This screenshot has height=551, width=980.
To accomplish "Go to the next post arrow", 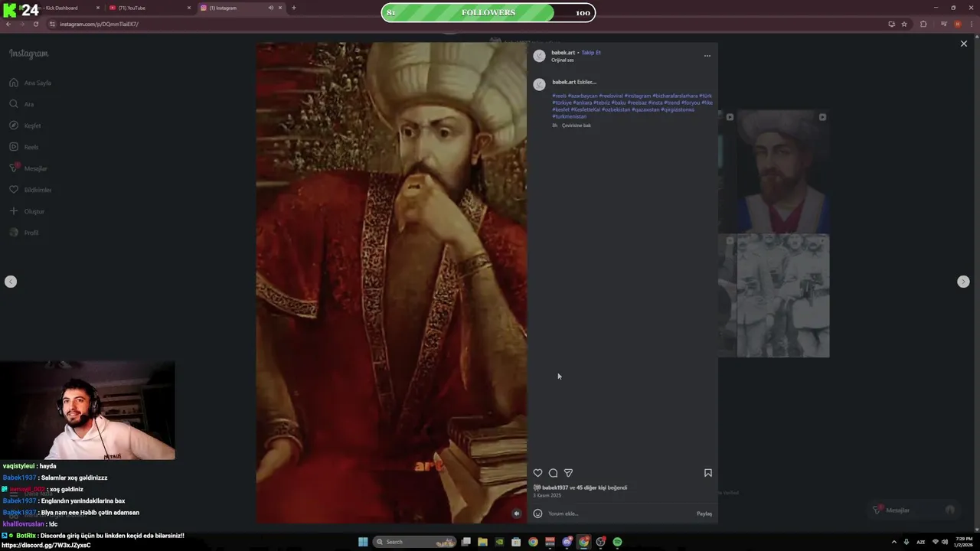I will tap(963, 282).
